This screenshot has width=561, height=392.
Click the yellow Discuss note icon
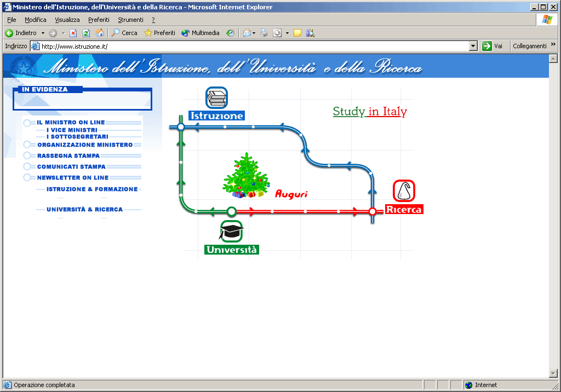pyautogui.click(x=297, y=33)
